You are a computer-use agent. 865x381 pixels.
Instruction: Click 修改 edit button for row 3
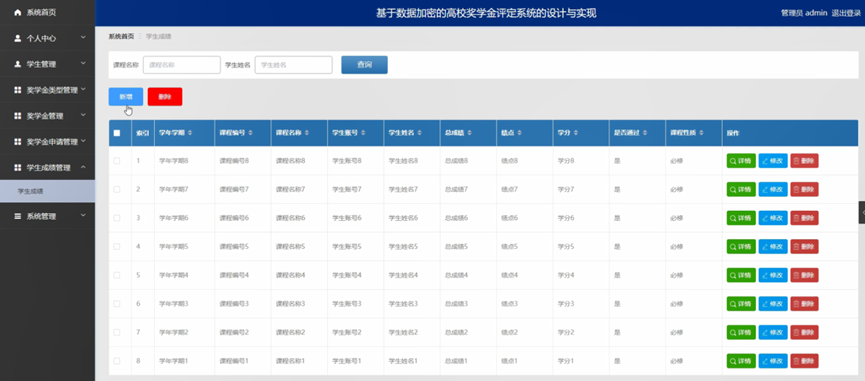773,218
